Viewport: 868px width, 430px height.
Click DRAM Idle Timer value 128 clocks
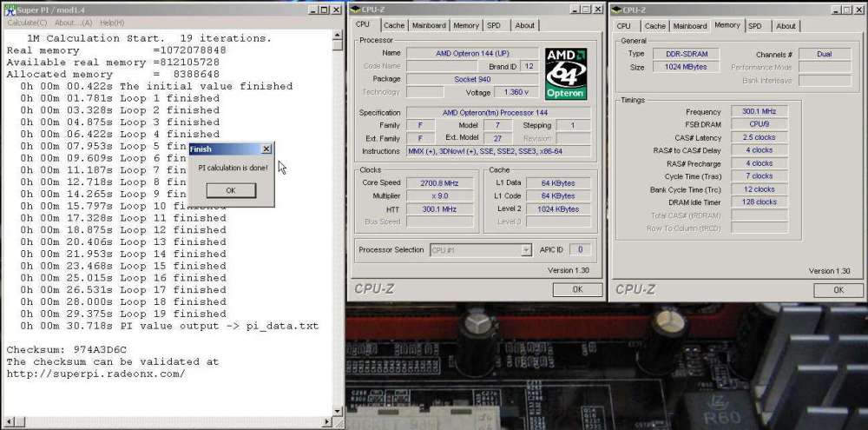click(759, 202)
